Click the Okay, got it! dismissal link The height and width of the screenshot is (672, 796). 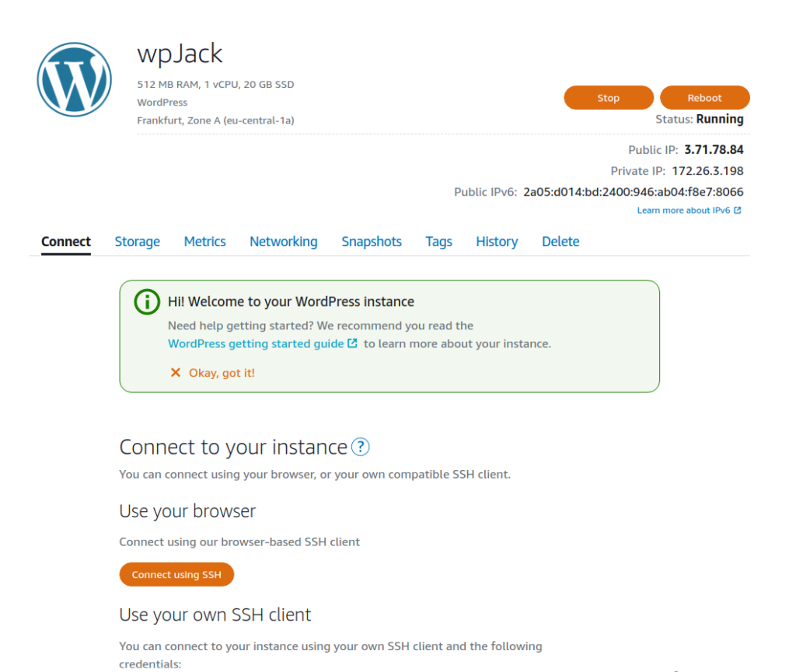click(x=222, y=373)
